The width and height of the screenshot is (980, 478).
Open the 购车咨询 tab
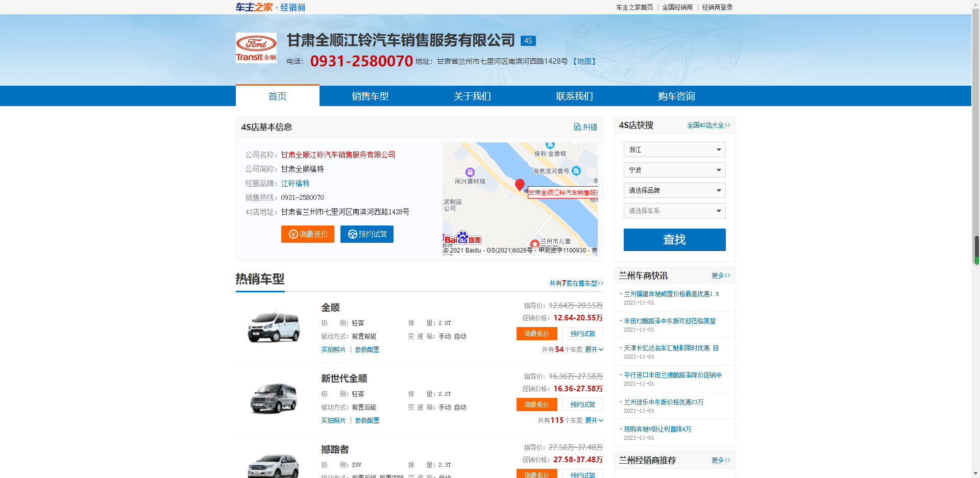point(676,96)
